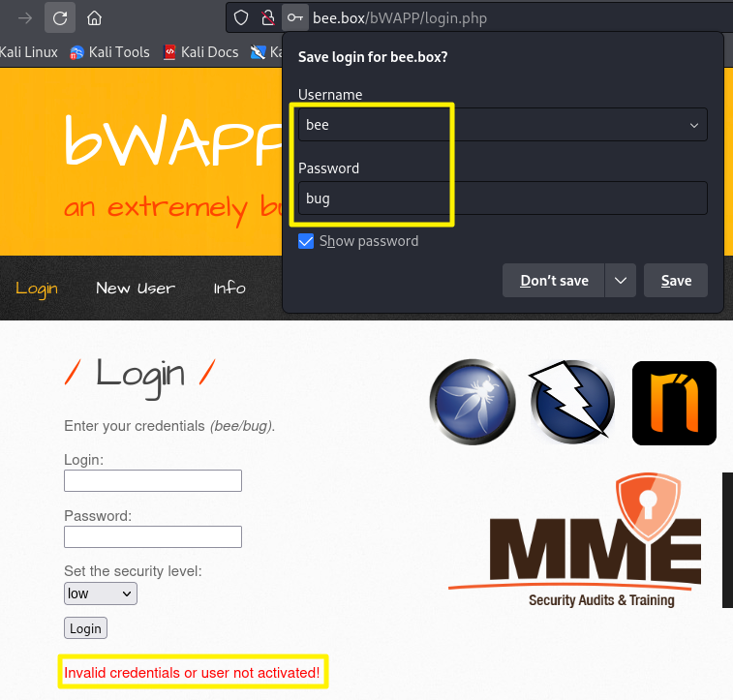The image size is (733, 700).
Task: Open the security level dropdown set to low
Action: (x=101, y=593)
